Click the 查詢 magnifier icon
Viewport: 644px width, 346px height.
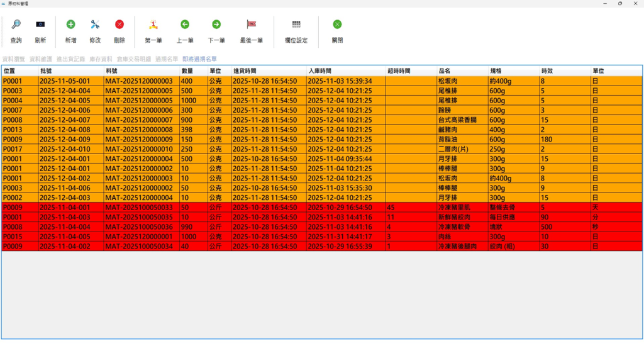16,25
